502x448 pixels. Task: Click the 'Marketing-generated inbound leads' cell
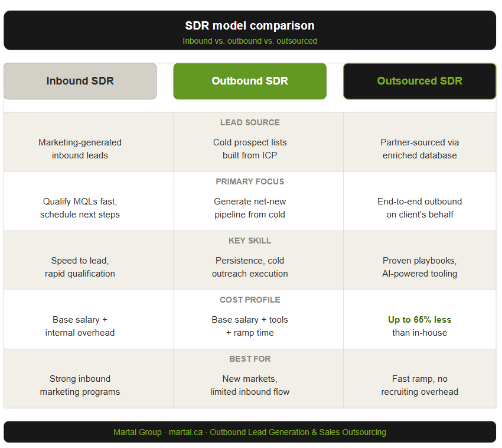[80, 149]
